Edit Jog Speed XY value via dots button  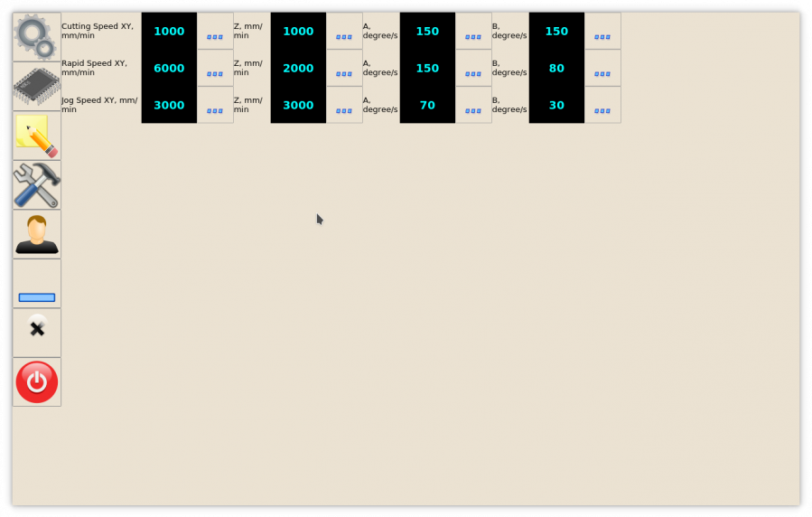click(x=215, y=105)
